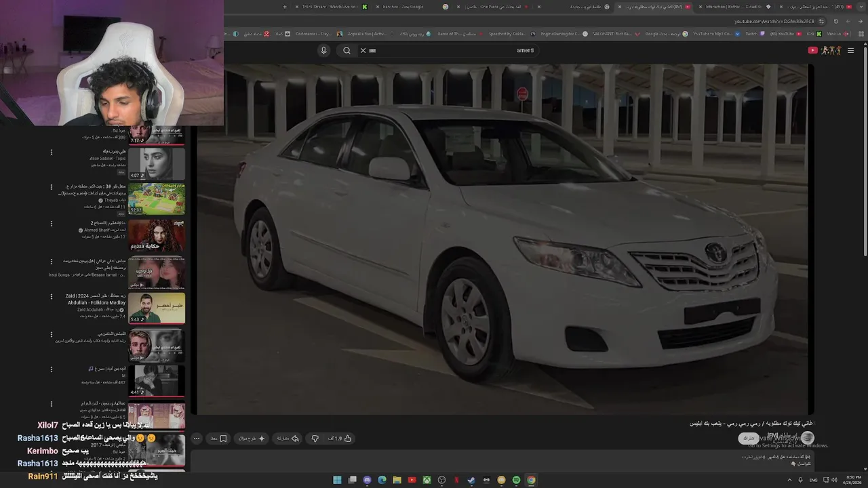Click the sparkle Ask button
This screenshot has height=488, width=868.
point(252,439)
